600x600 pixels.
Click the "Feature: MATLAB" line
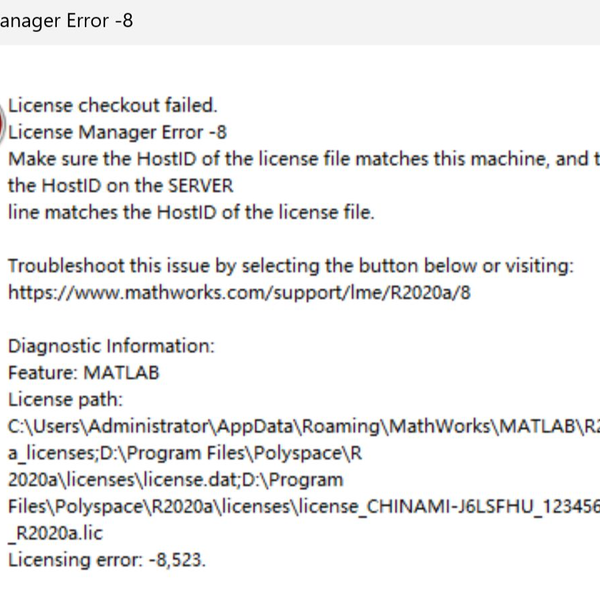(x=83, y=373)
